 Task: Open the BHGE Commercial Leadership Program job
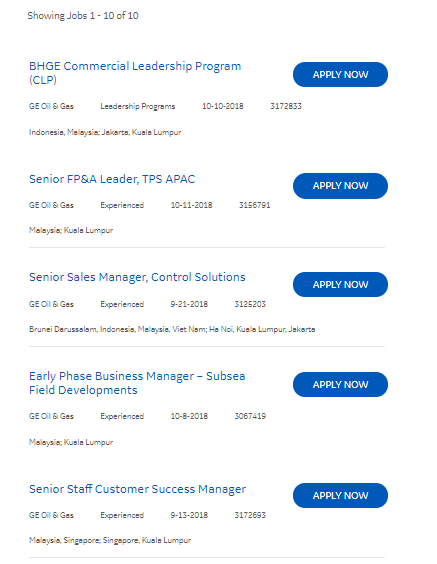(x=135, y=73)
